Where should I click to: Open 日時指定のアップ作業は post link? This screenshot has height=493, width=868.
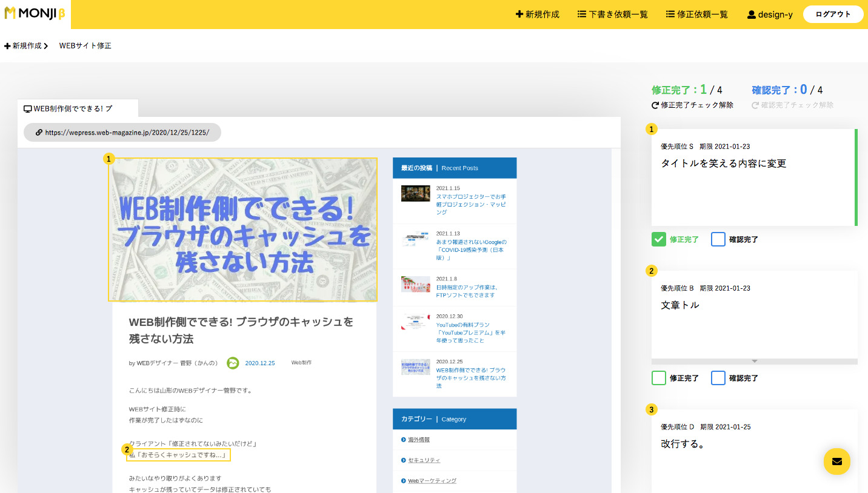point(467,291)
